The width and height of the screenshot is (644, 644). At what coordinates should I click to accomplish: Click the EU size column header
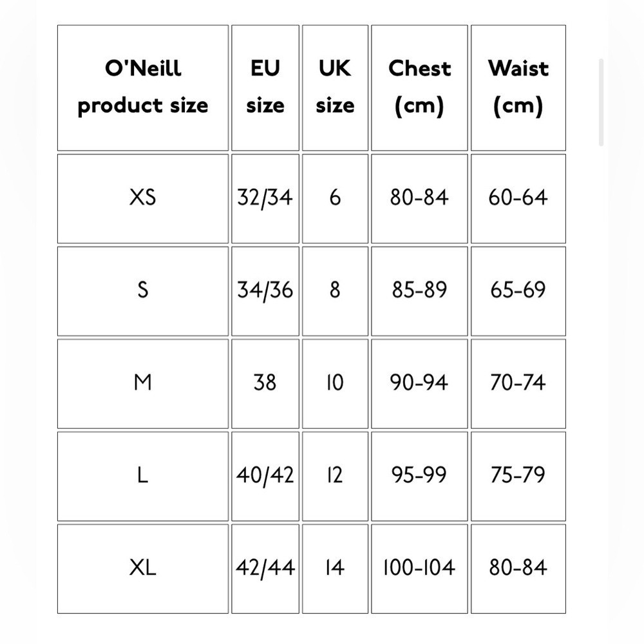(x=265, y=88)
